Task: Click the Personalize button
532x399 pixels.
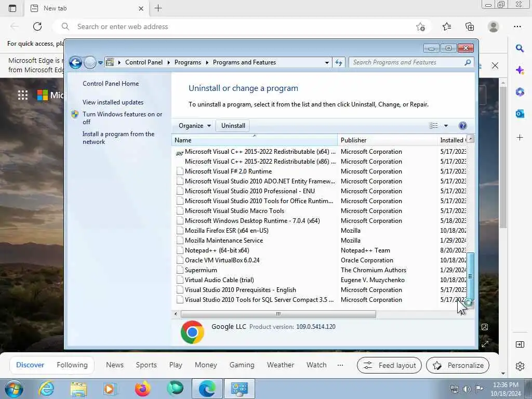Action: tap(458, 365)
